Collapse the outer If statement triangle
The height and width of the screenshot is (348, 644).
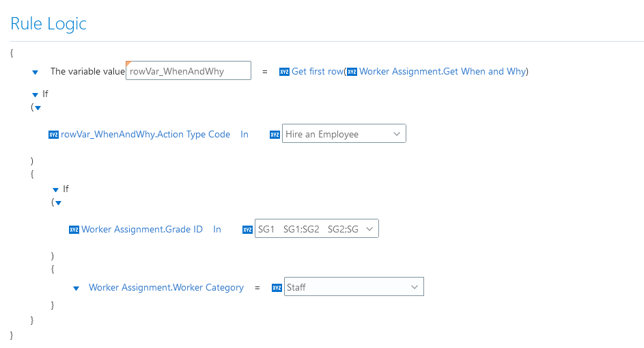[36, 95]
